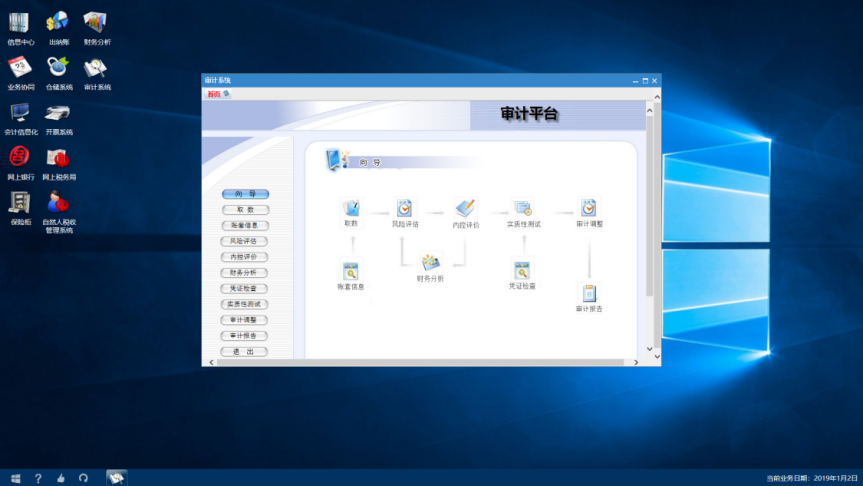863x486 pixels.
Task: Click the outer window scrollbar down arrow
Action: [657, 356]
